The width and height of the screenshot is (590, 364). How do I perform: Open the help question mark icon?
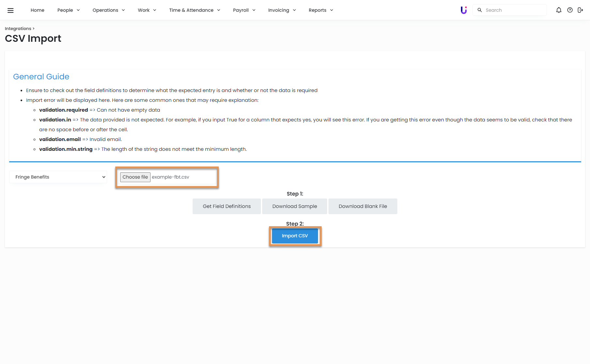(x=570, y=10)
